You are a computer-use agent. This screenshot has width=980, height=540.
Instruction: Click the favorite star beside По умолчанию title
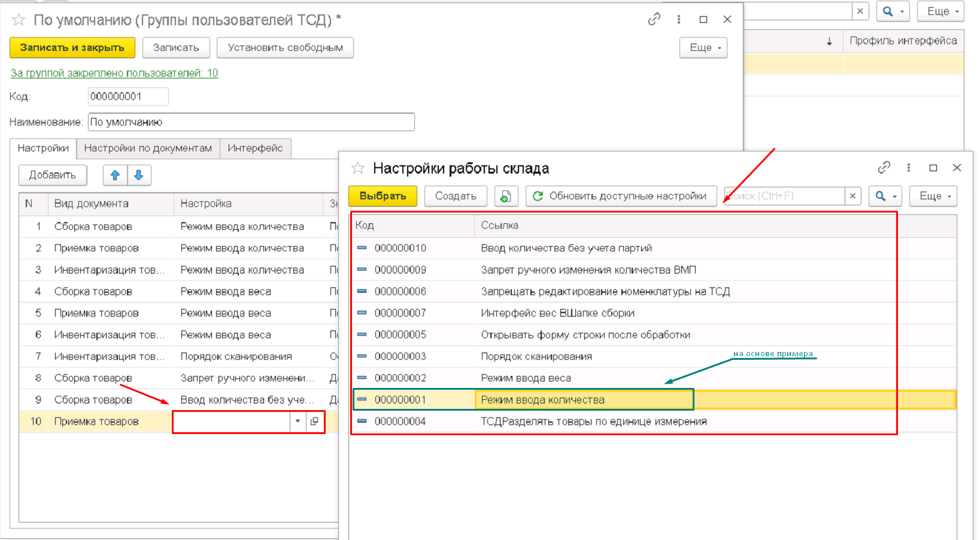[x=19, y=20]
